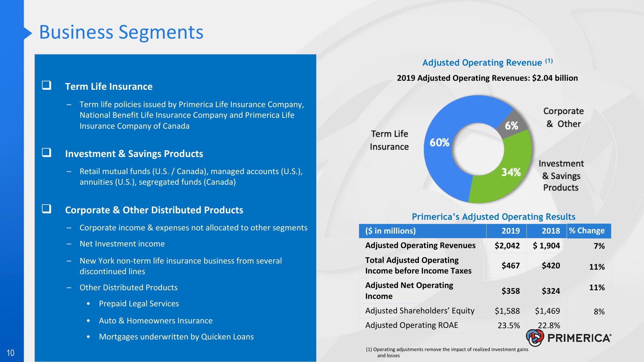The image size is (644, 362).
Task: Click the Corporate income & expenses bullet
Action: click(x=194, y=228)
